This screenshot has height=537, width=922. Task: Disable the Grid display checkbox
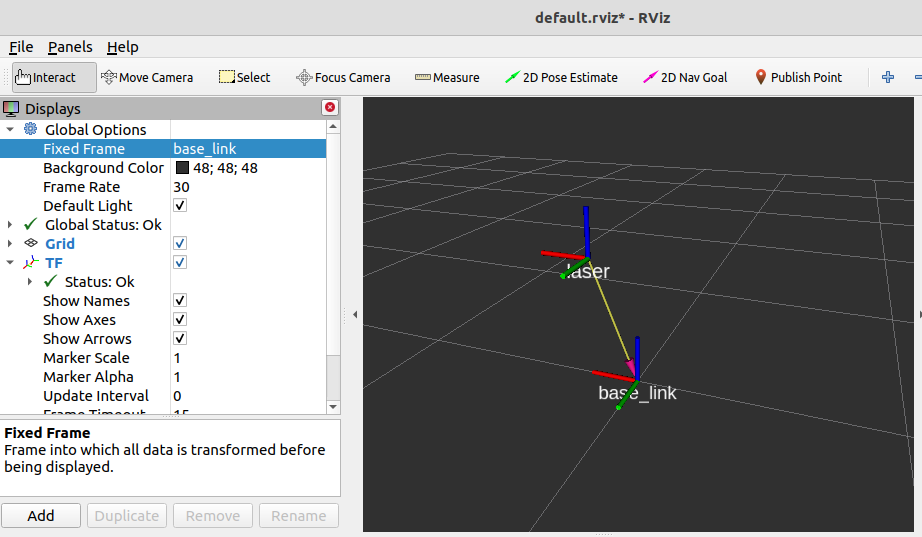point(180,244)
